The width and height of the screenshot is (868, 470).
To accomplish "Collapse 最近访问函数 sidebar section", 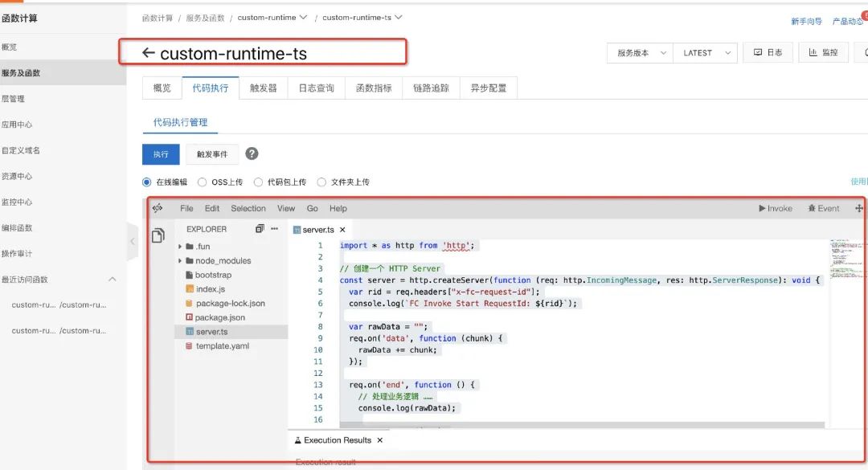I will click(x=113, y=279).
